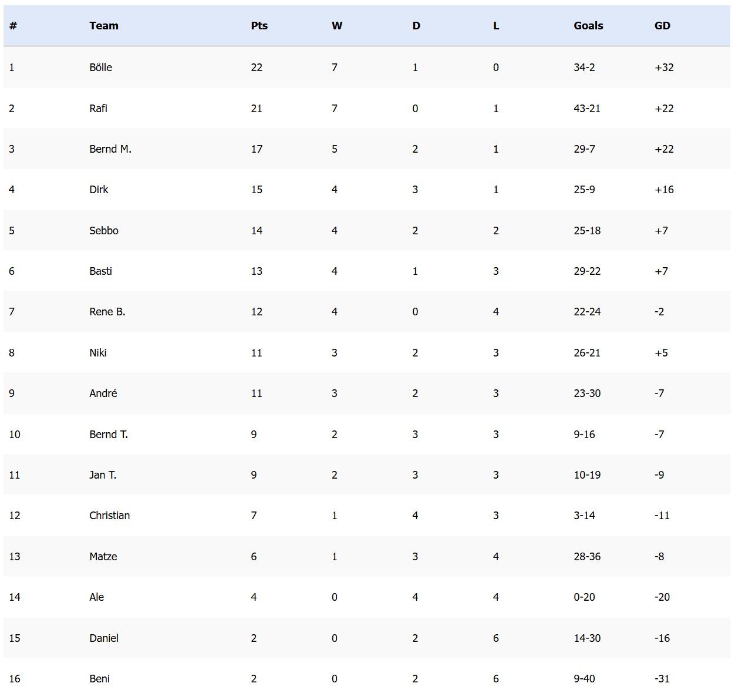Screen dimensions: 735x700
Task: Select the Dirk team name
Action: [99, 190]
